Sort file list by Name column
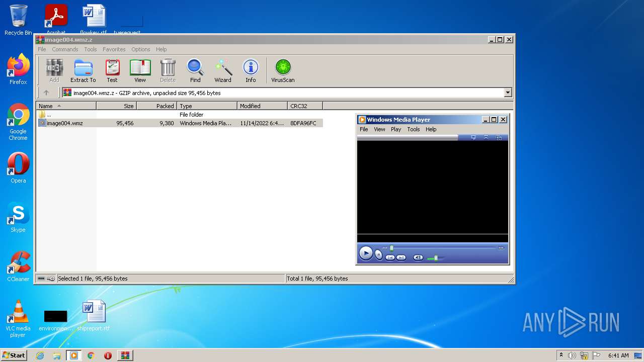This screenshot has height=362, width=644. click(x=66, y=106)
